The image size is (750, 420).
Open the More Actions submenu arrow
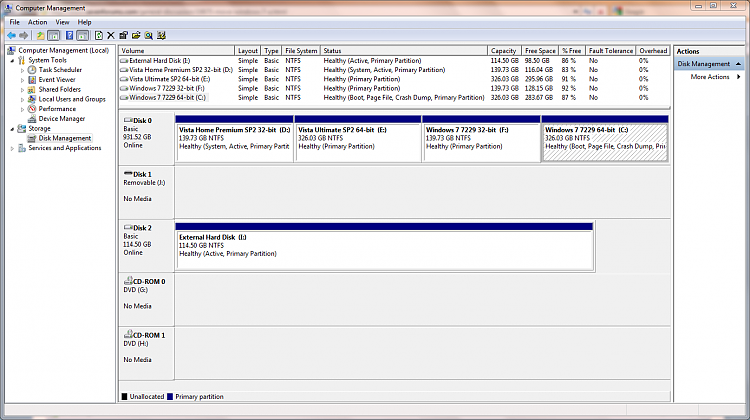[739, 77]
